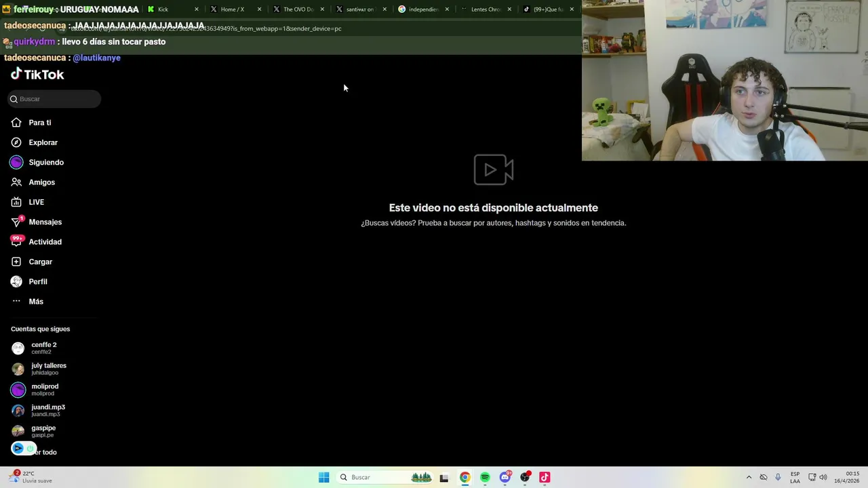Open moliprod followed account
868x488 pixels.
click(x=35, y=390)
